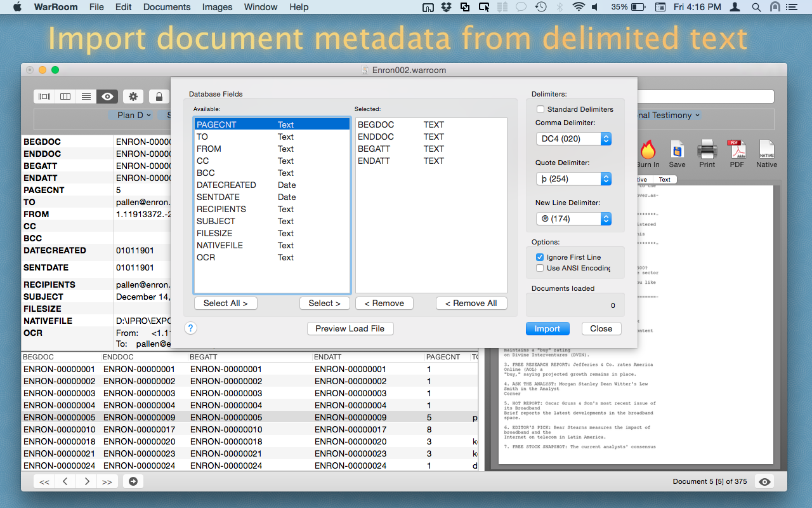
Task: Open Time Machine icon in menu bar
Action: [x=540, y=7]
